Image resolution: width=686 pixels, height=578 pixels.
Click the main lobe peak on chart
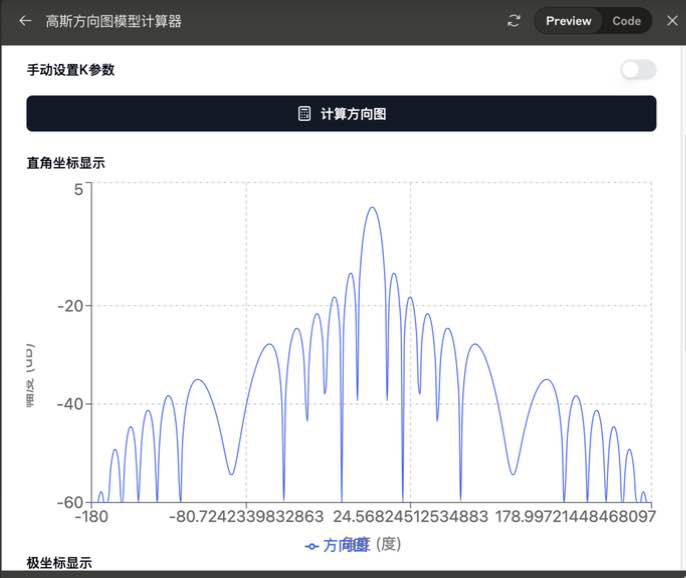(x=372, y=208)
